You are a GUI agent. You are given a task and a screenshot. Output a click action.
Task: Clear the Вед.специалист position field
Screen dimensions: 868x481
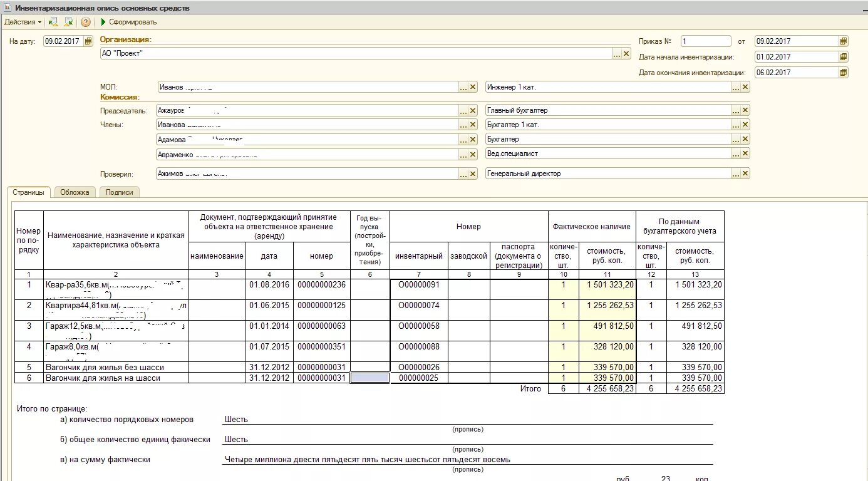745,154
